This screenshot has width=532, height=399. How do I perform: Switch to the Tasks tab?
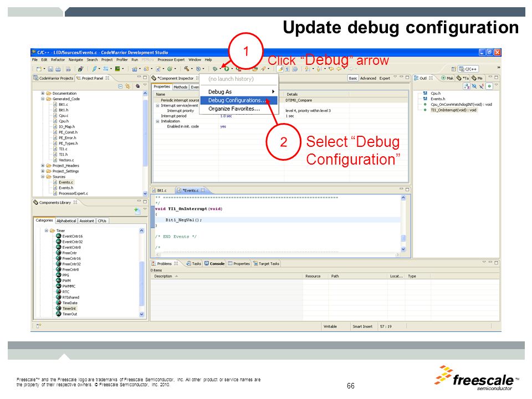(194, 264)
